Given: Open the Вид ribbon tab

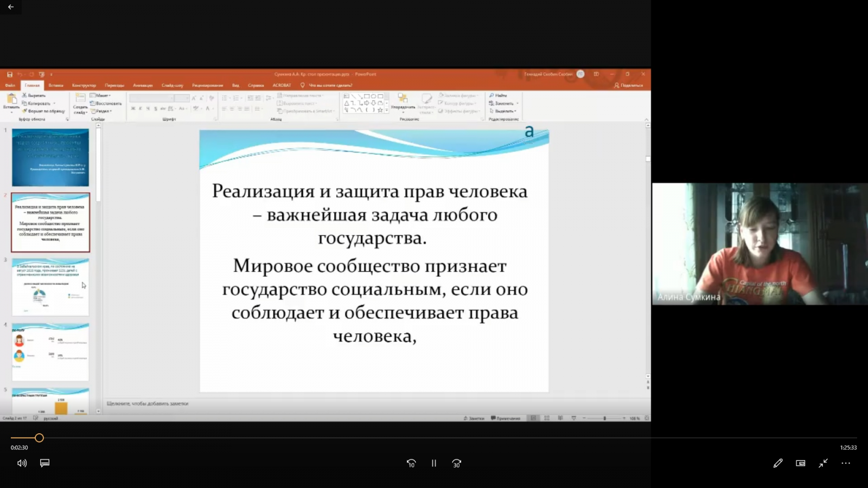Looking at the screenshot, I should [x=235, y=85].
